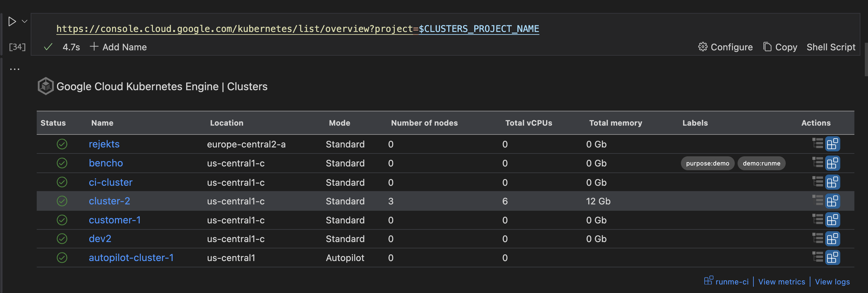Open the cell's more actions ellipsis
This screenshot has width=868, height=293.
[15, 69]
